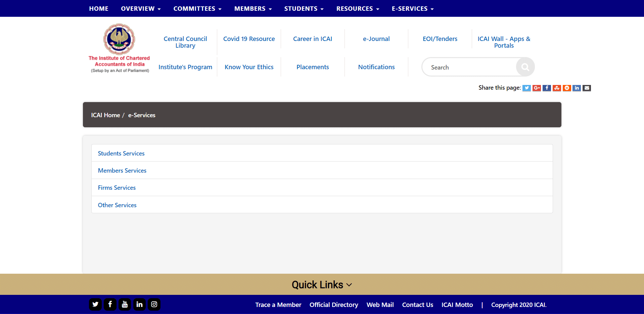Go to ICAI Home breadcrumb
644x314 pixels.
105,115
